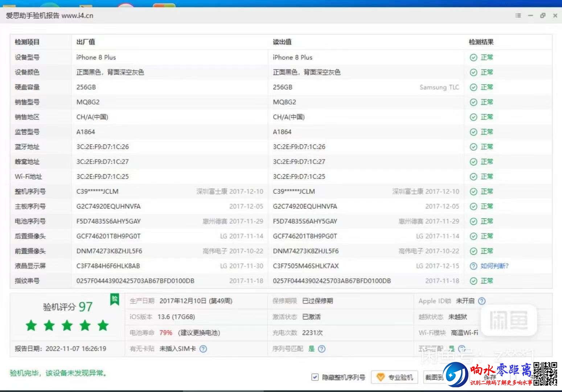Click iOS version 13.6 (17G68)

point(176,317)
